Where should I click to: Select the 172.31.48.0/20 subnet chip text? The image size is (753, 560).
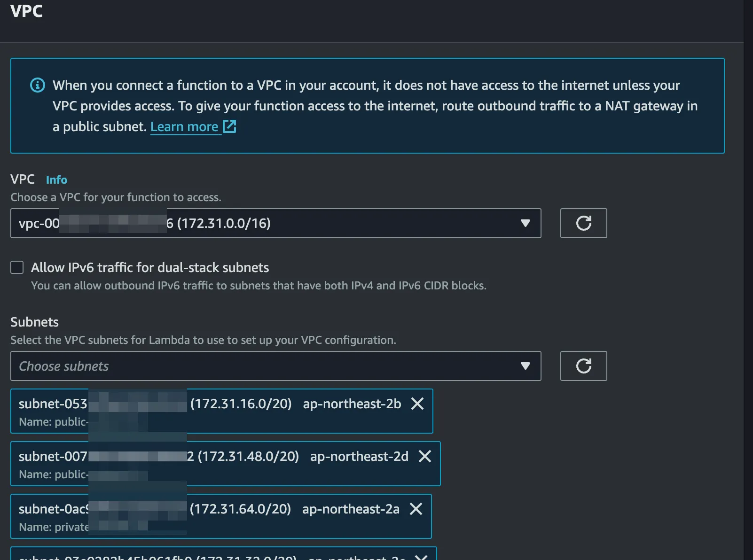pos(248,456)
